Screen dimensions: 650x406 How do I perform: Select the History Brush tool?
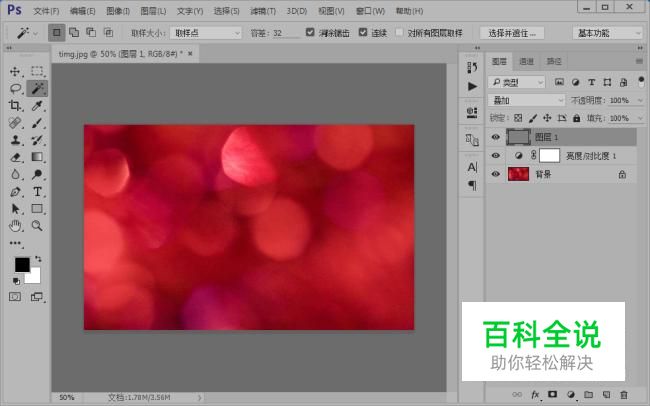(x=37, y=140)
